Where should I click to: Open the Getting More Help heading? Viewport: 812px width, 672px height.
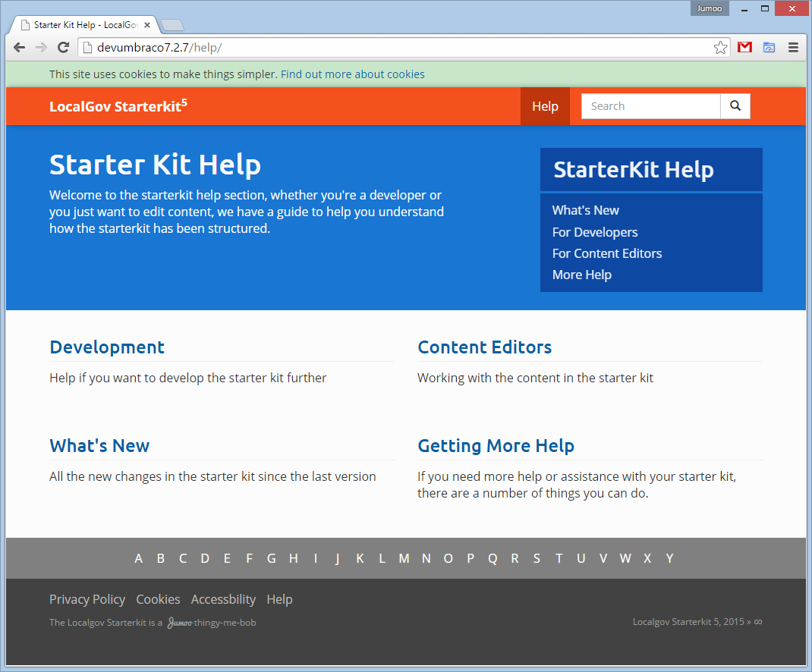click(496, 446)
